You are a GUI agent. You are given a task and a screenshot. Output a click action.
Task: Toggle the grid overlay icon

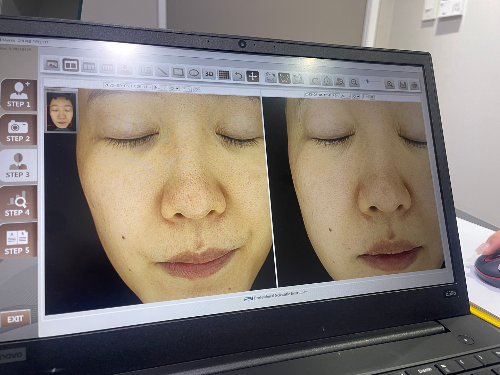(x=224, y=75)
